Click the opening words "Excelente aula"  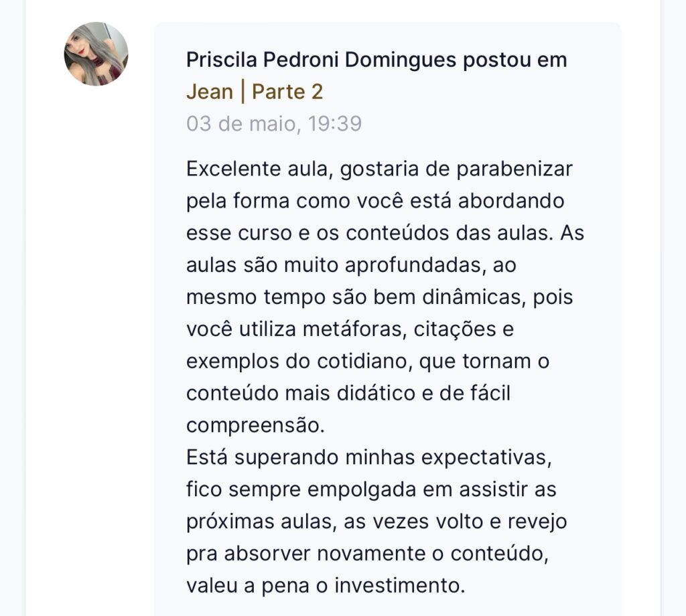(257, 169)
